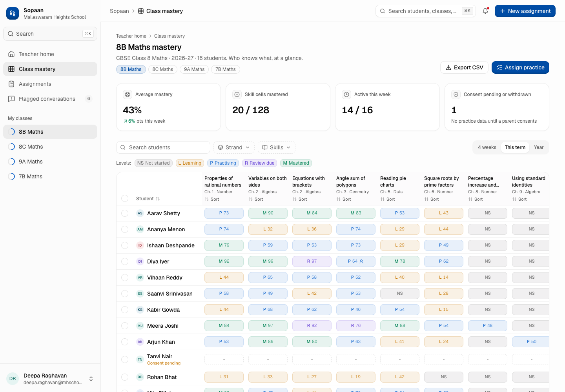Tick Ananya Menon's row checkbox
Image resolution: width=565 pixels, height=392 pixels.
click(x=125, y=229)
